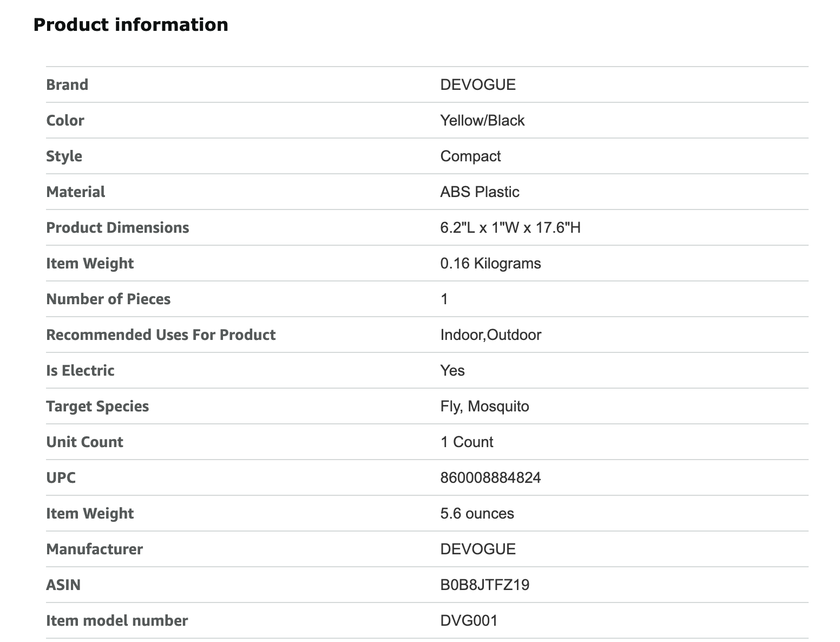Click the Product information heading
This screenshot has width=840, height=642.
[130, 25]
